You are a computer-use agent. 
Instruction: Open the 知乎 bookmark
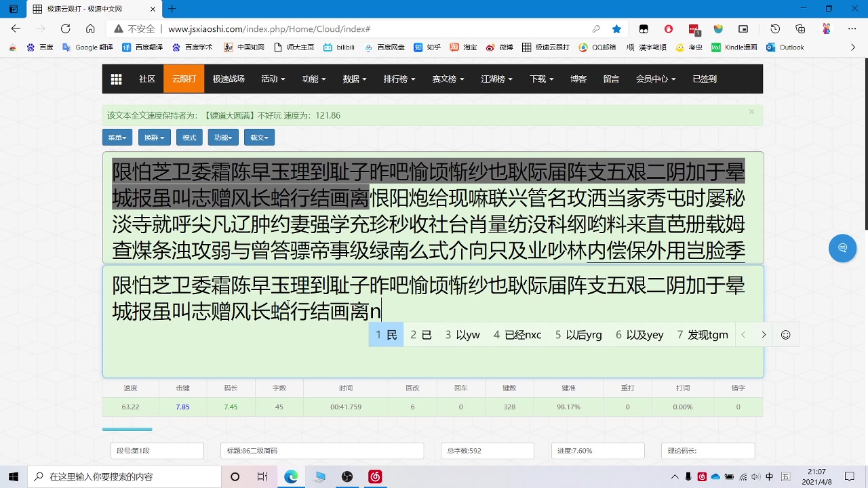click(428, 47)
